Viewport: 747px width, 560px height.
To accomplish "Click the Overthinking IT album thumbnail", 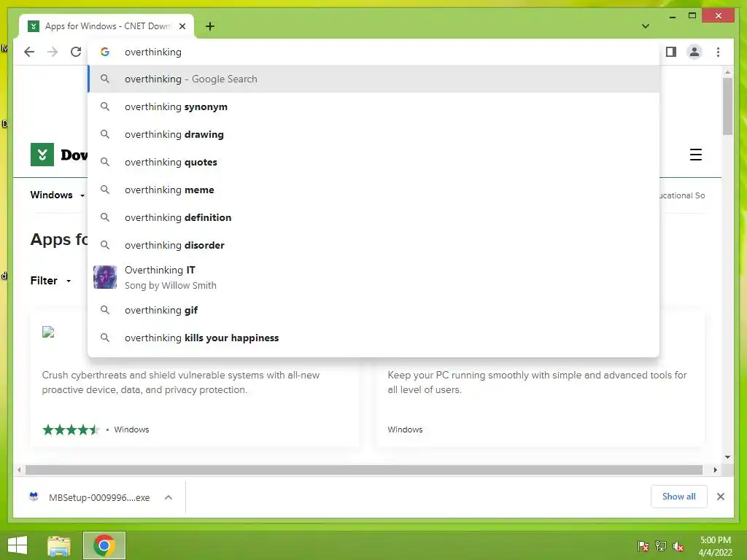I will [105, 277].
